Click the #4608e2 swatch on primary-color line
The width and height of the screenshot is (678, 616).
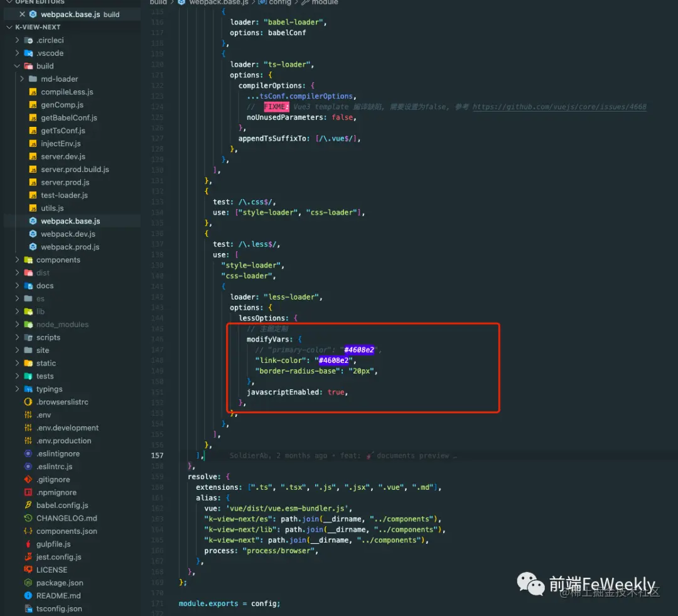359,350
